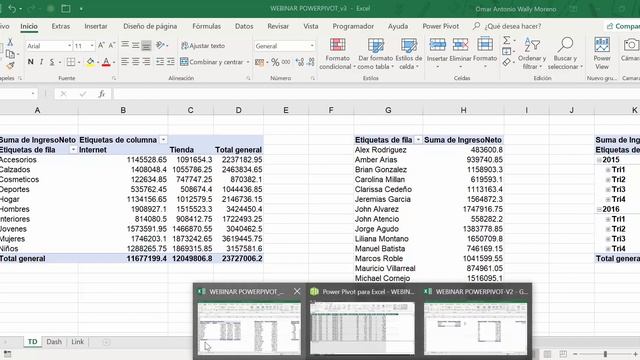Open Etiquetas de fila filter in column A
640x360 pixels.
(73, 150)
